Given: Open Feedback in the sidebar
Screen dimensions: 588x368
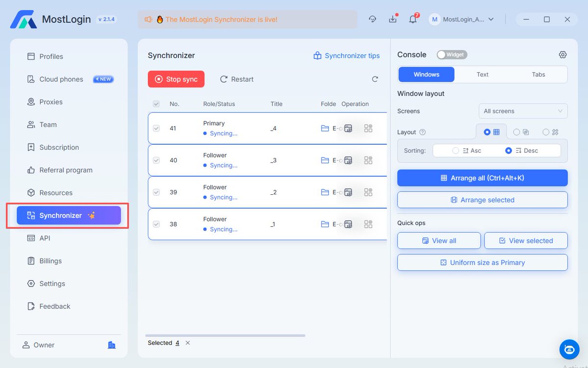Looking at the screenshot, I should click(x=69, y=306).
